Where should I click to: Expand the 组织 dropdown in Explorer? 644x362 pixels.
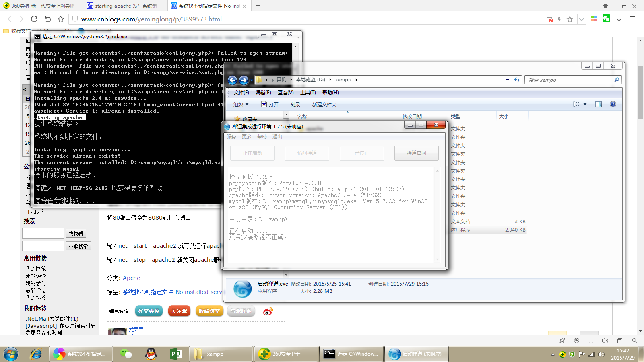click(x=241, y=105)
